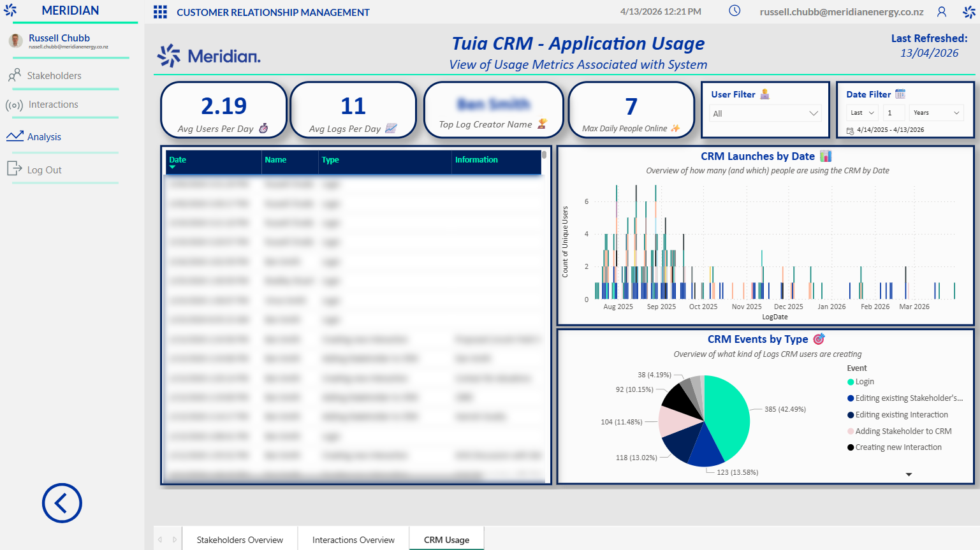Image resolution: width=980 pixels, height=550 pixels.
Task: Click the 7 Max Daily People Online value
Action: (x=631, y=106)
